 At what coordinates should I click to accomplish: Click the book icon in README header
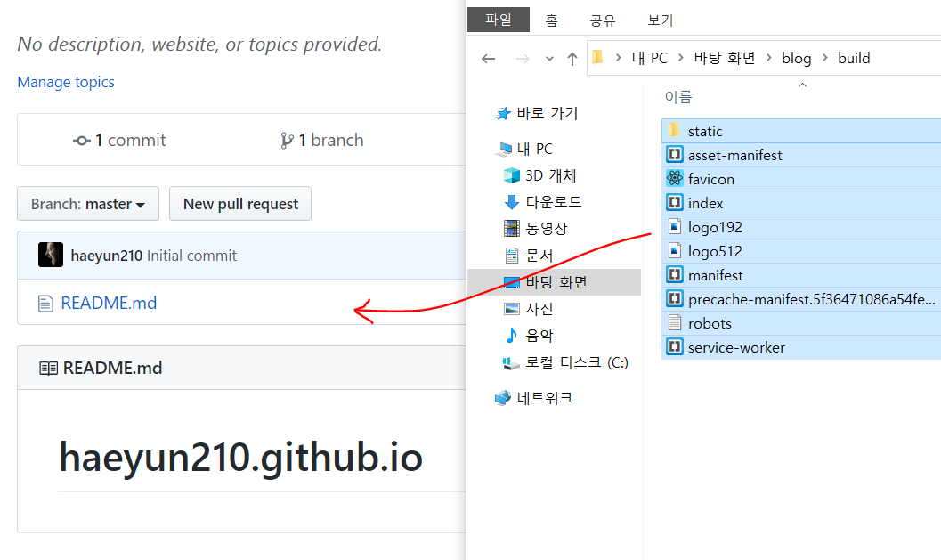click(48, 368)
